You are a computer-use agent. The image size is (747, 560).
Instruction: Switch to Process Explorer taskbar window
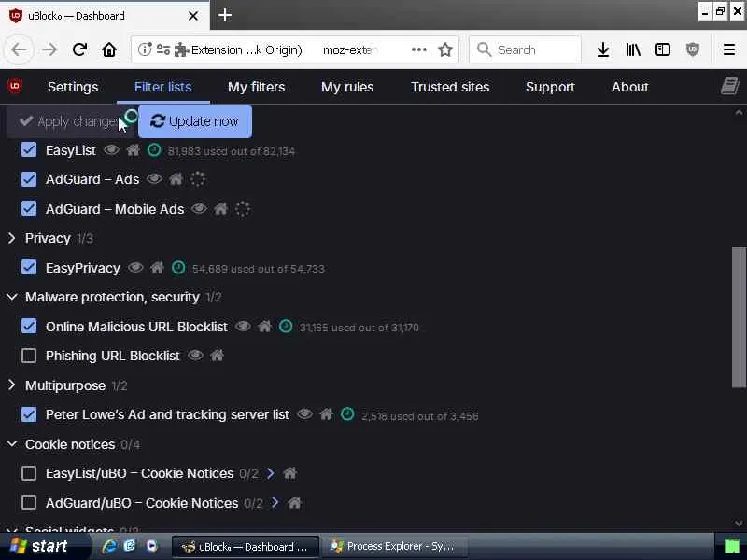pyautogui.click(x=395, y=546)
